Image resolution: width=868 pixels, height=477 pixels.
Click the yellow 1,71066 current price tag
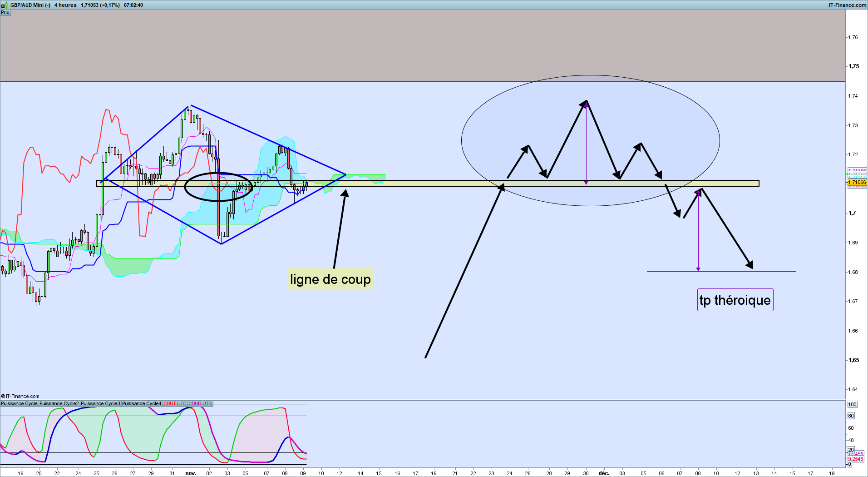click(857, 182)
